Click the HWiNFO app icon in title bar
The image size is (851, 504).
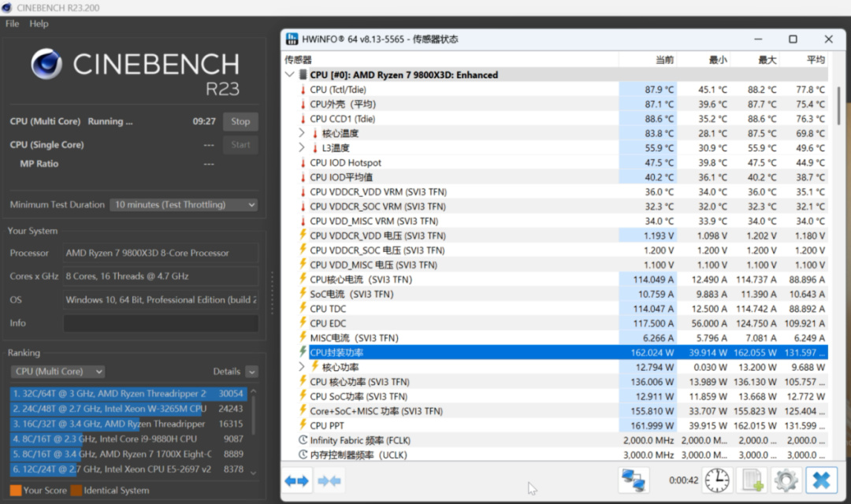coord(292,39)
